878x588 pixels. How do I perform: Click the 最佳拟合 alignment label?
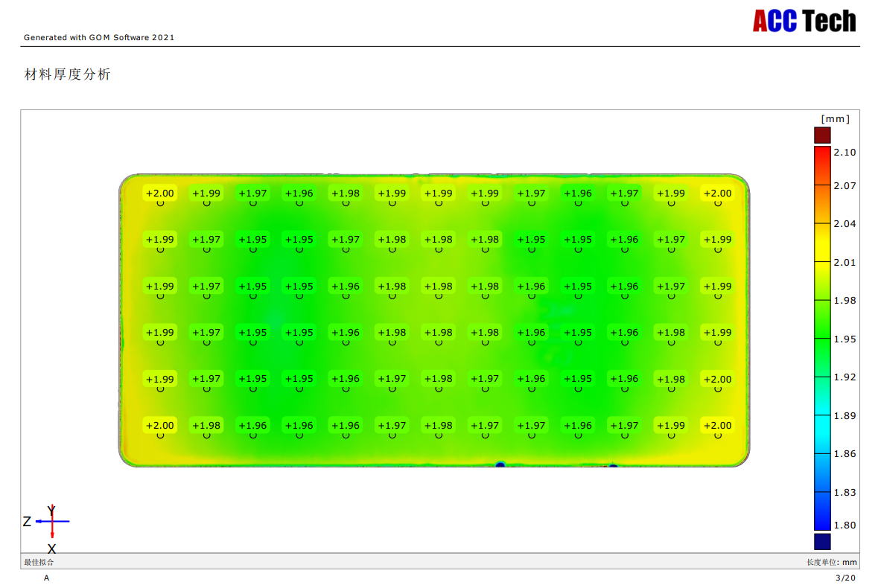39,562
